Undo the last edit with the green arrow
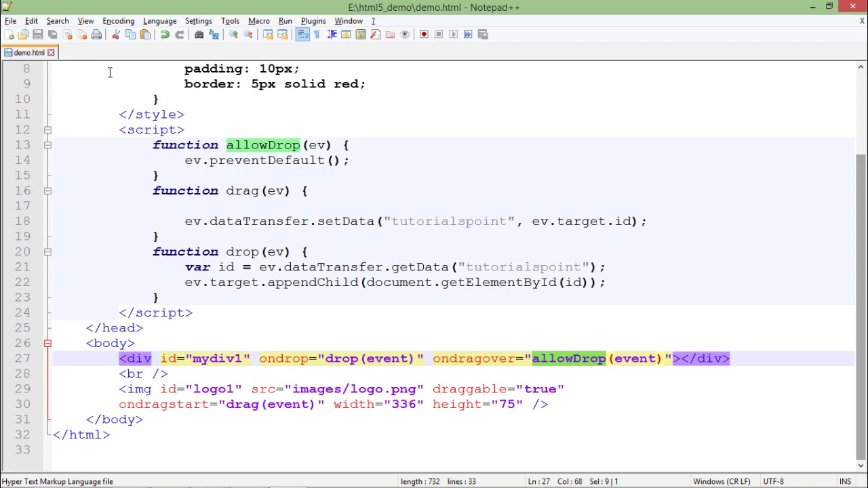Viewport: 868px width, 488px height. [x=165, y=35]
